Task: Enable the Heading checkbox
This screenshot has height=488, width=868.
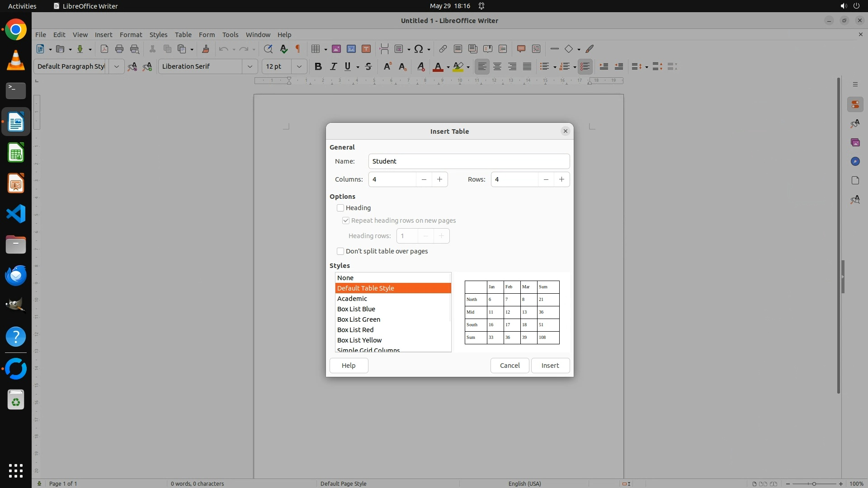Action: [x=340, y=208]
